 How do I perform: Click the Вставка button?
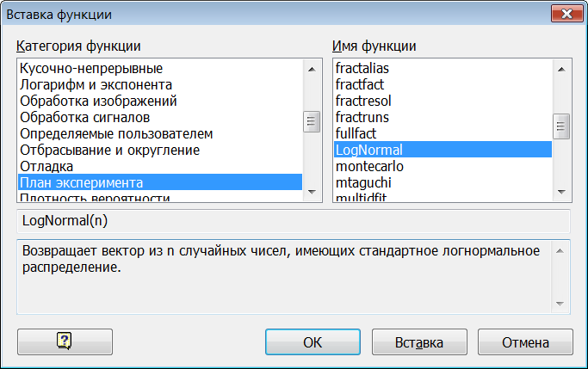pos(419,341)
